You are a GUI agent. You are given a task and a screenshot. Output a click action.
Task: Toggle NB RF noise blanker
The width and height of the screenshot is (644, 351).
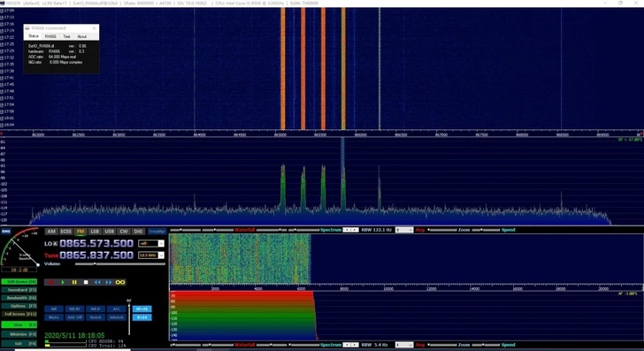coord(74,309)
